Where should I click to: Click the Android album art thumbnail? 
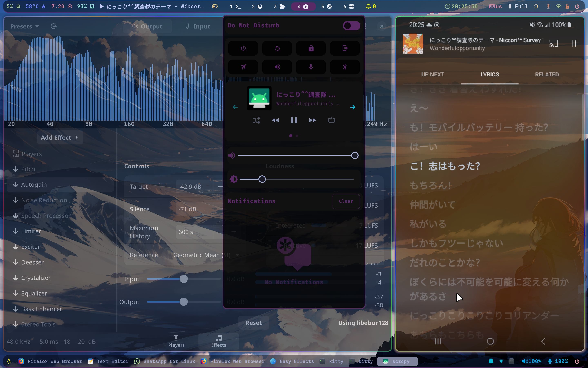coord(259,98)
